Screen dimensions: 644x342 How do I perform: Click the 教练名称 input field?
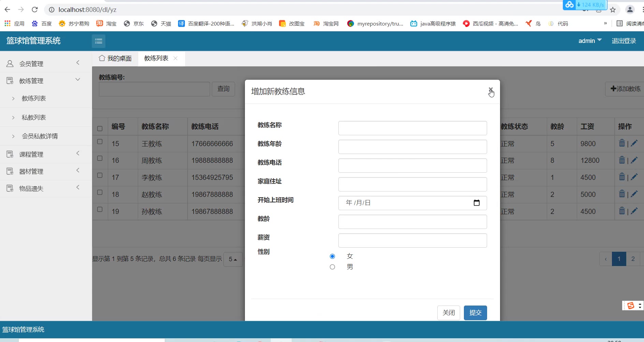coord(412,128)
